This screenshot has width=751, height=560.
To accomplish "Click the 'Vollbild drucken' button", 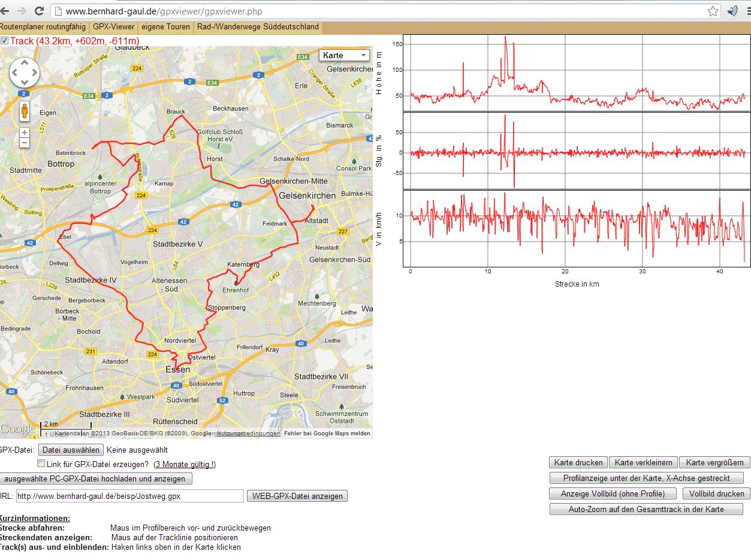I will pyautogui.click(x=716, y=493).
